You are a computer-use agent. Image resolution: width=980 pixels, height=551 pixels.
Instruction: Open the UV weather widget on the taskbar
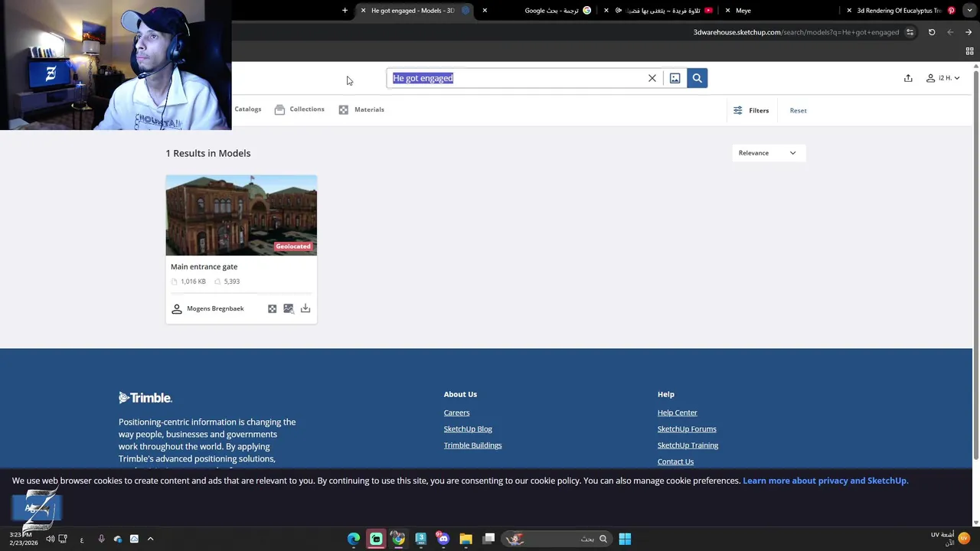pos(950,539)
